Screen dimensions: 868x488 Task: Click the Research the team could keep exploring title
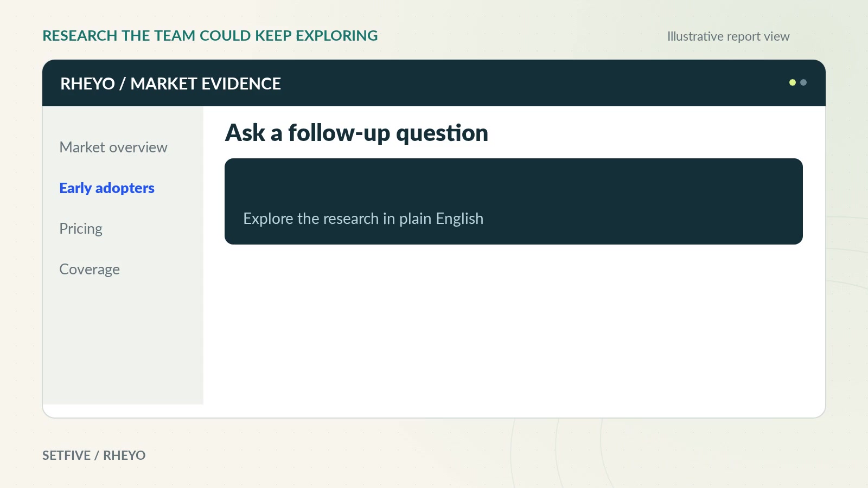point(210,36)
